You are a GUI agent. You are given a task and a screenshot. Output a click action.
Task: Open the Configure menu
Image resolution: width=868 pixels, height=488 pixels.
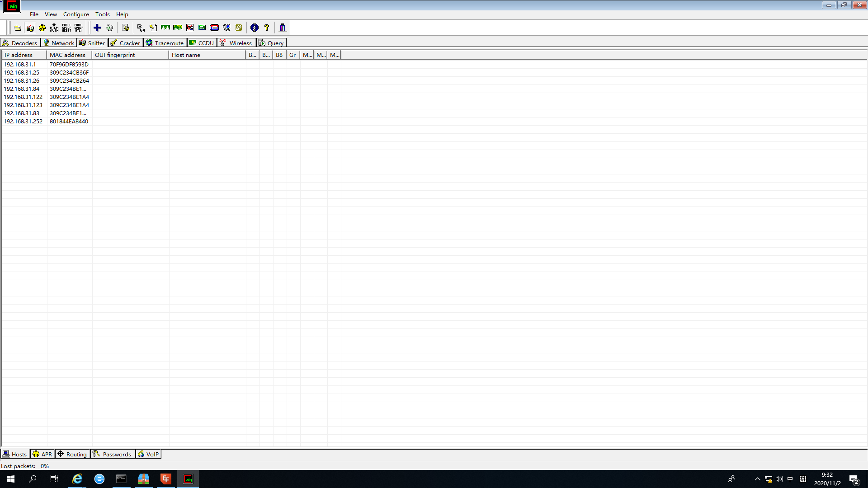[76, 14]
